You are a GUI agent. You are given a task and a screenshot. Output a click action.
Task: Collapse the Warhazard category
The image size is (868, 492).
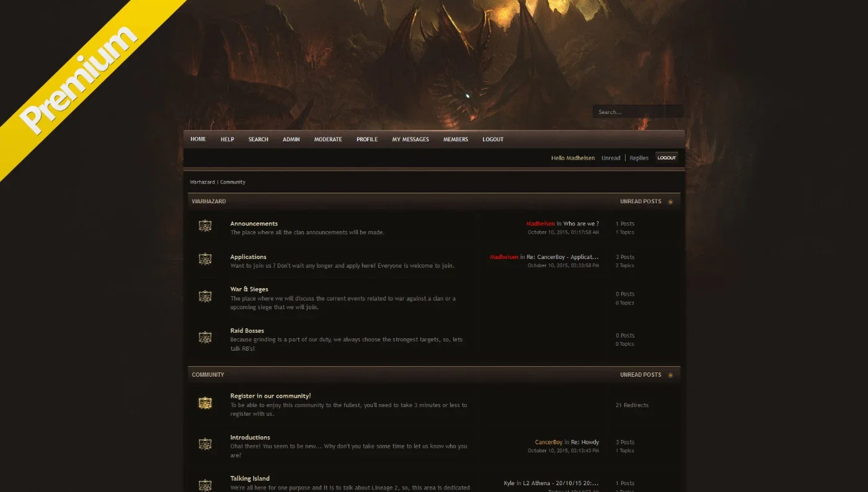pyautogui.click(x=670, y=202)
